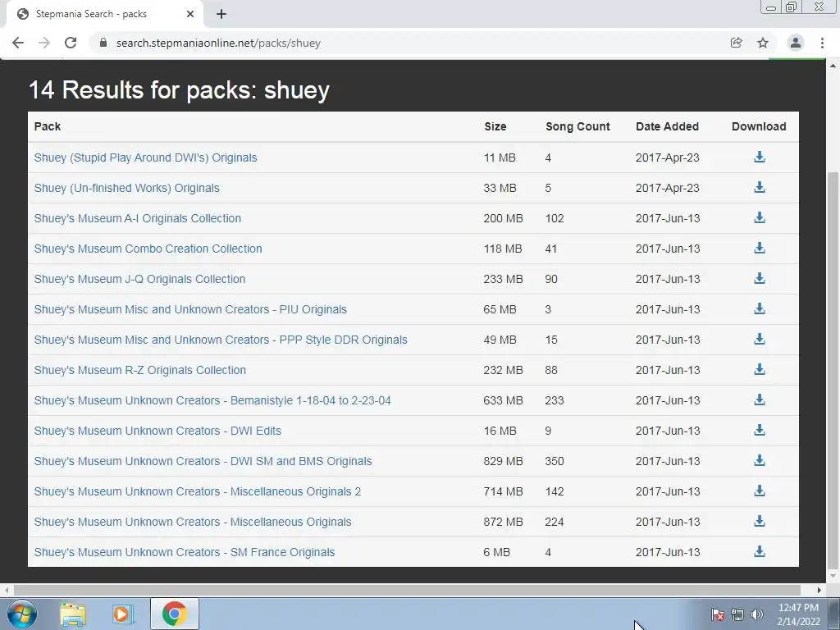
Task: Download the PIU Originals pack
Action: pyautogui.click(x=759, y=308)
